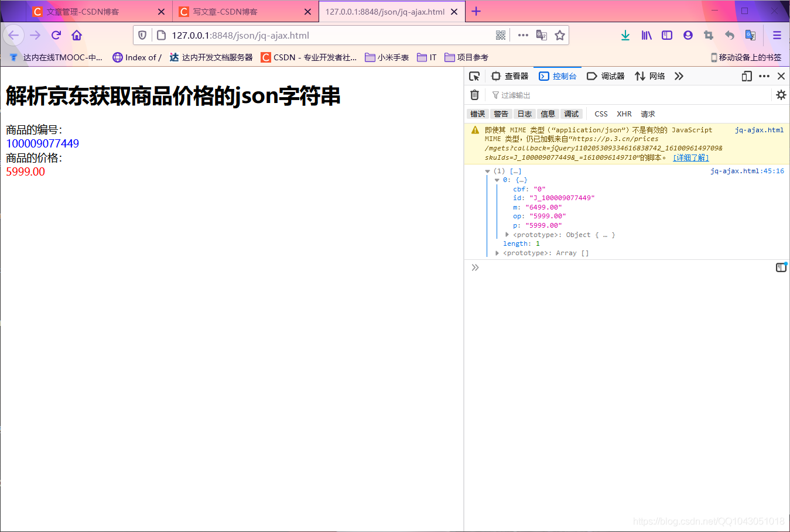Open devtools customize three-dot menu
Screen dimensions: 790x532
pos(764,76)
